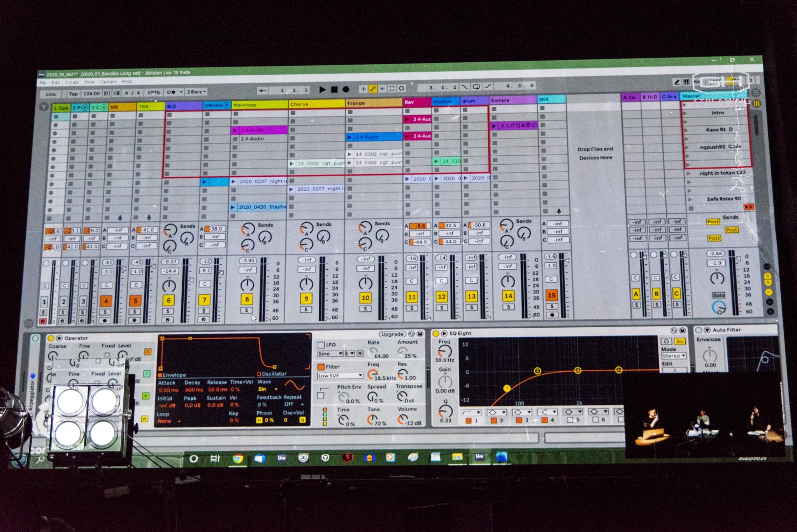Launch the 2020_0420 StaySa clip
Screen dimensions: 797x532
tap(233, 207)
